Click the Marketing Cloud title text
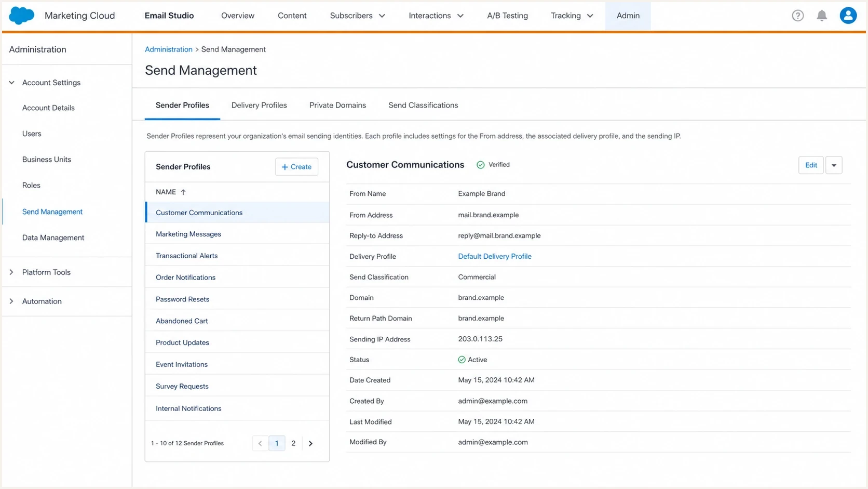This screenshot has height=489, width=868. (80, 16)
